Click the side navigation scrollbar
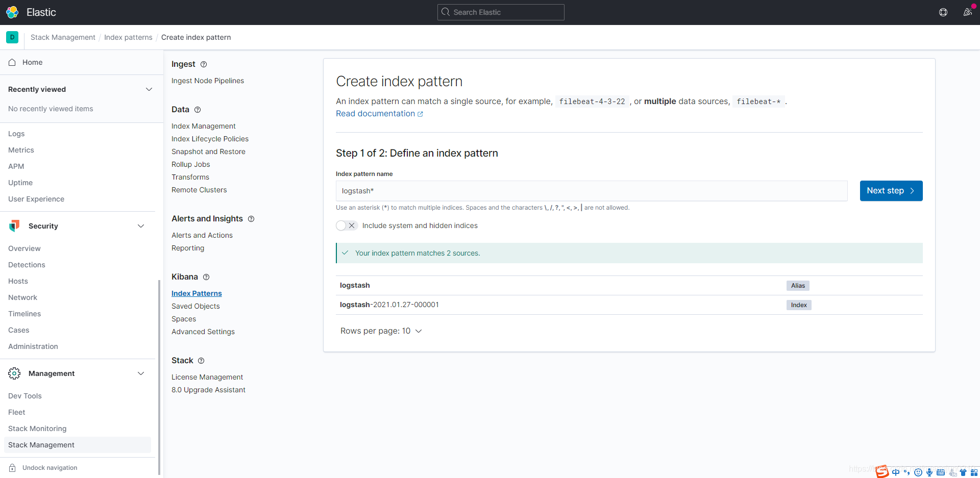The image size is (980, 478). 159,378
